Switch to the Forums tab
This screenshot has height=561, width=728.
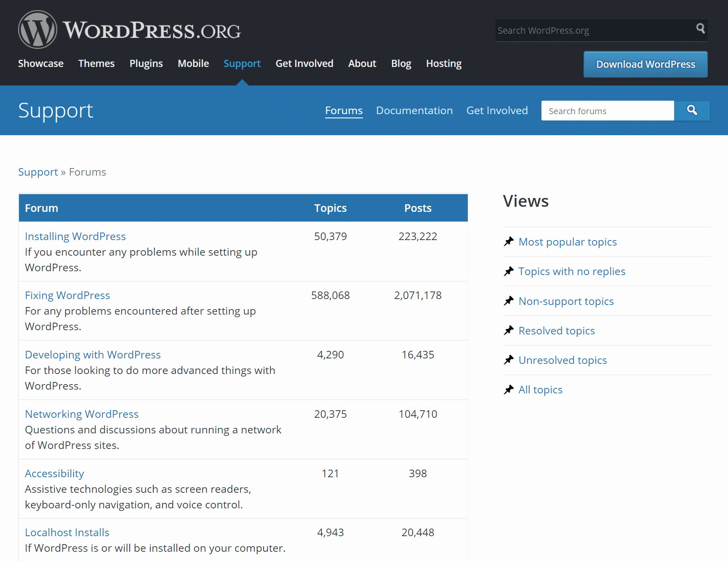tap(344, 110)
